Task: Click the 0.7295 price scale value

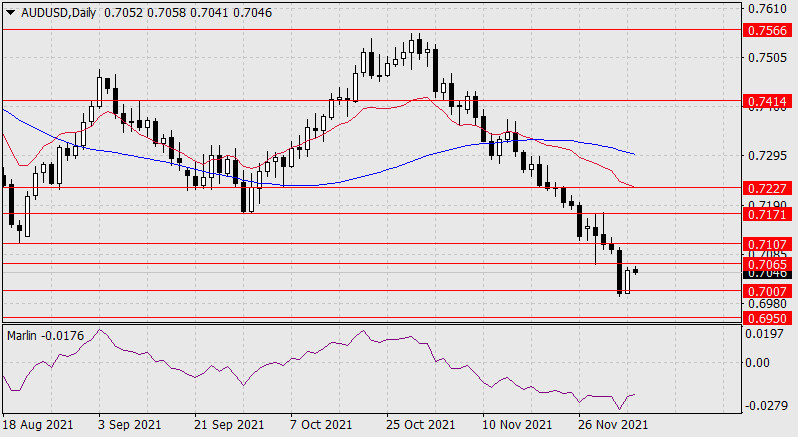Action: [767, 155]
